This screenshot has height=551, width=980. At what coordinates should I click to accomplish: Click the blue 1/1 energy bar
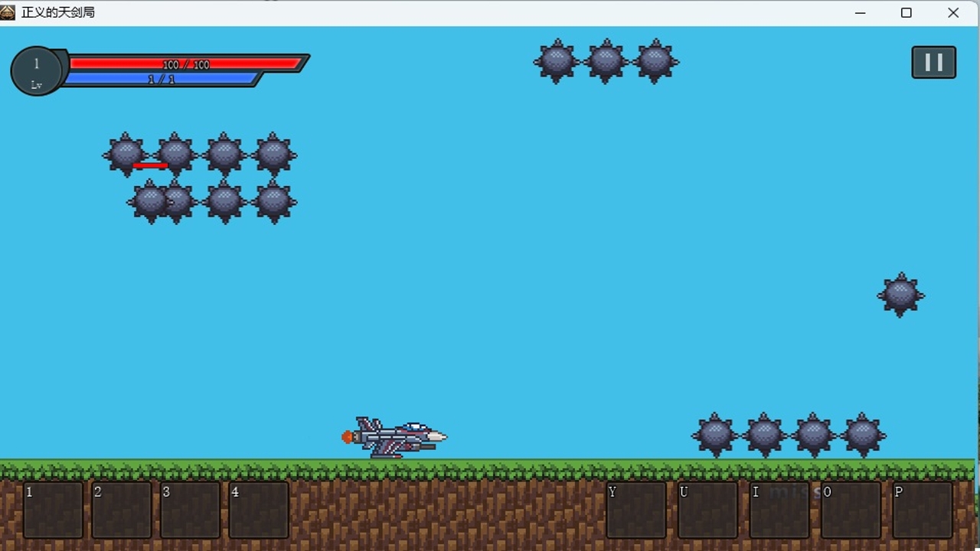162,79
